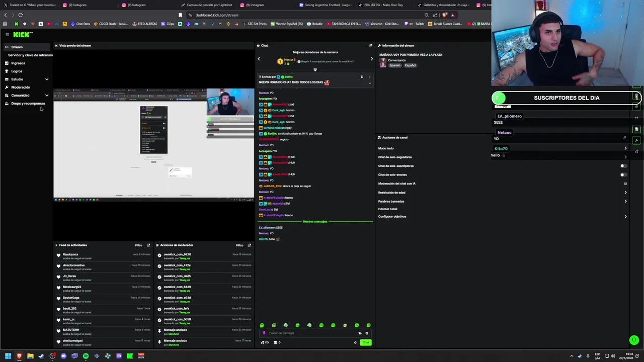Open Chat de solo-seguidores settings chevron

click(625, 157)
